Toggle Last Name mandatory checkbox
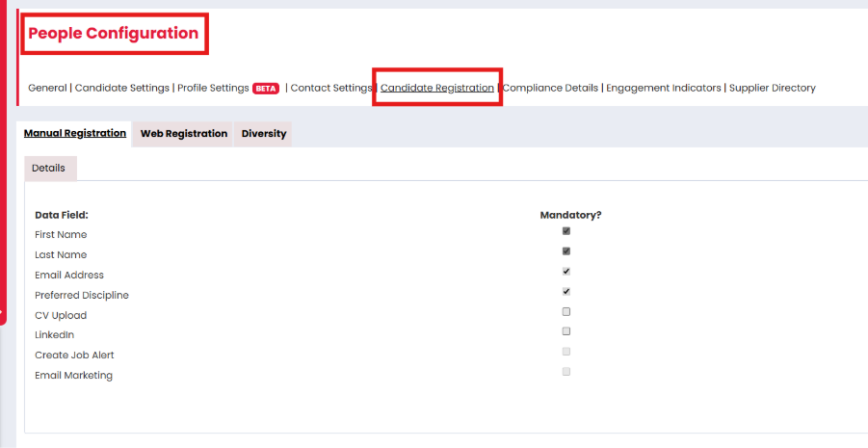This screenshot has height=448, width=868. (566, 251)
